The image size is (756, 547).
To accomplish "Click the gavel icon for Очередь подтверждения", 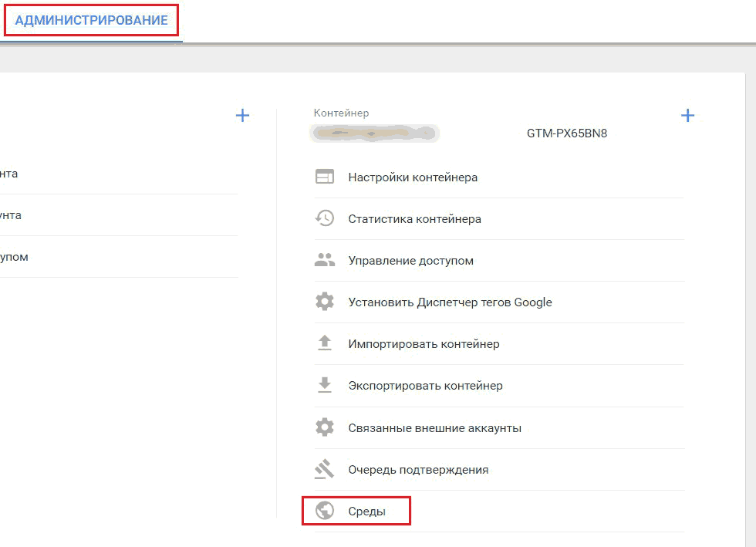I will (x=325, y=469).
